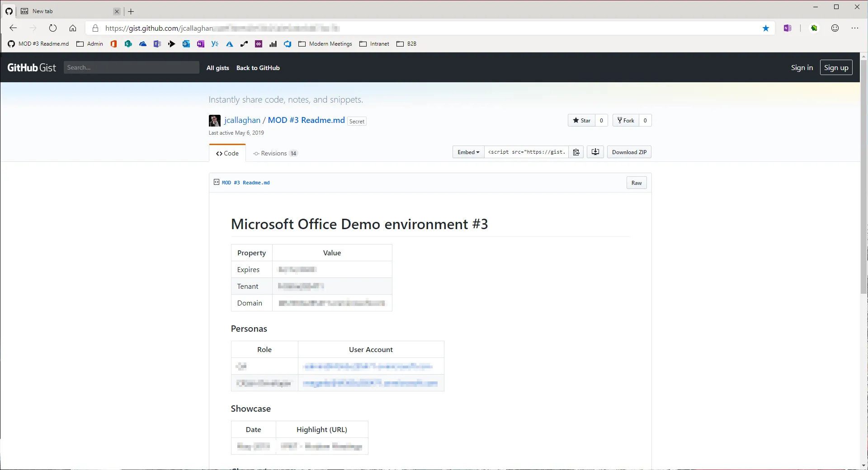868x470 pixels.
Task: Download the gist as ZIP
Action: point(629,152)
